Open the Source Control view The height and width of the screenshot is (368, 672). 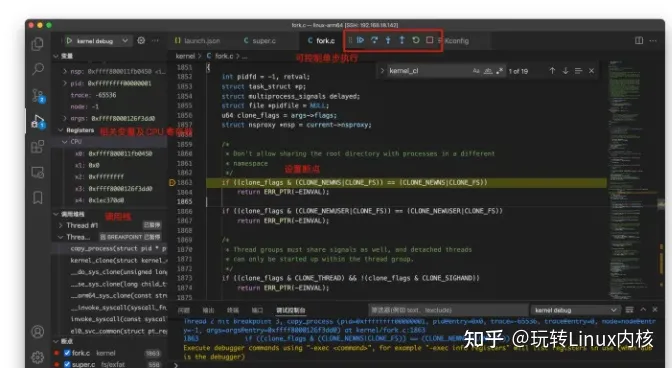click(x=38, y=95)
